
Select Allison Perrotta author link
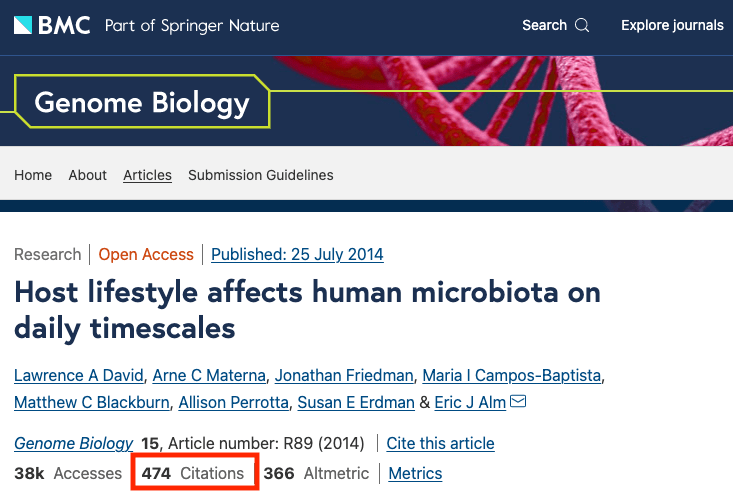(x=233, y=402)
